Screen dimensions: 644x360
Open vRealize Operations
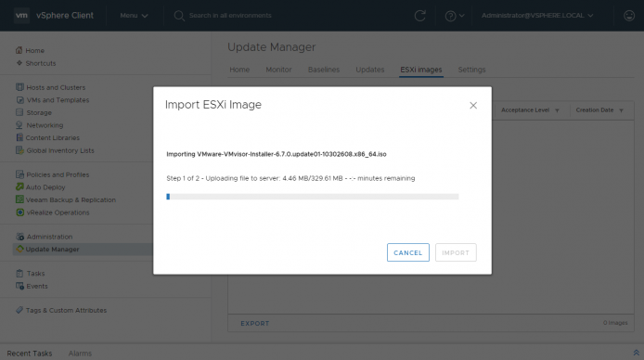coord(58,212)
